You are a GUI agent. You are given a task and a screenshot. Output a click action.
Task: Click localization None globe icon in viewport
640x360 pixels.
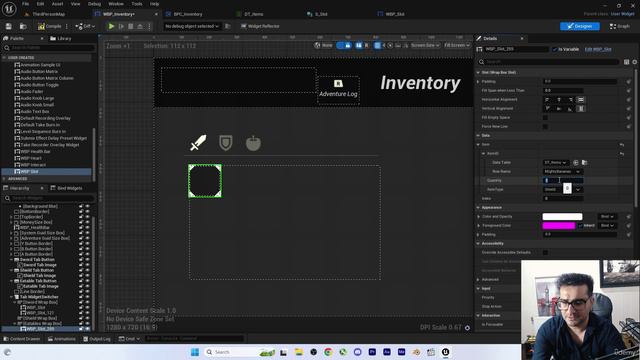[317, 45]
